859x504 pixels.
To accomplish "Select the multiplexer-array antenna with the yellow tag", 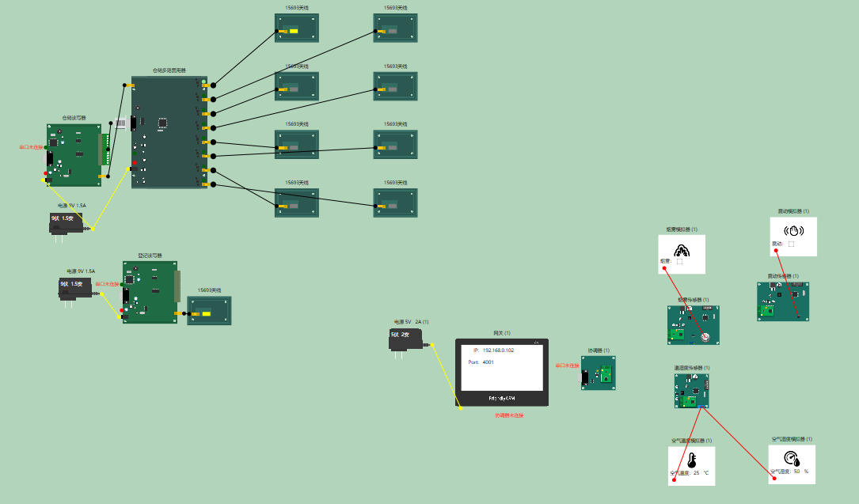I will coord(297,28).
